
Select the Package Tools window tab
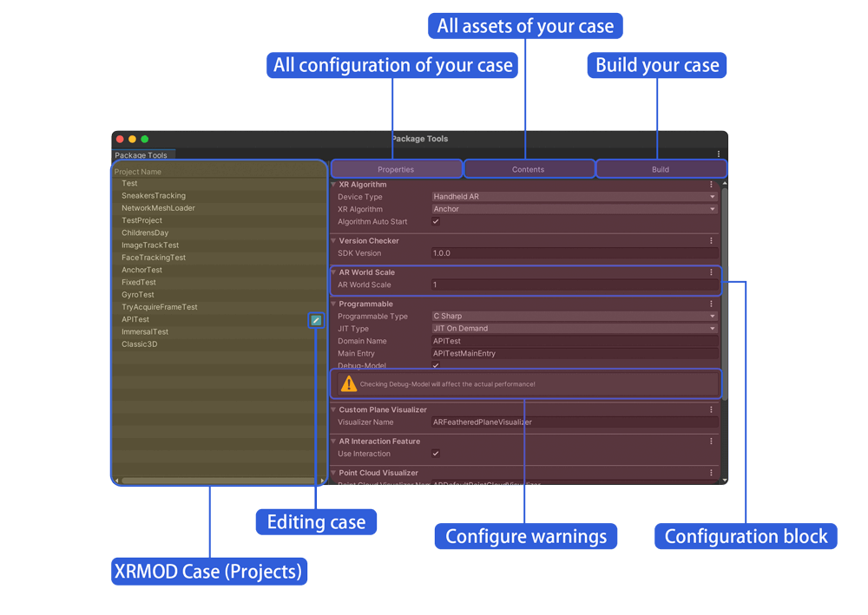[143, 155]
